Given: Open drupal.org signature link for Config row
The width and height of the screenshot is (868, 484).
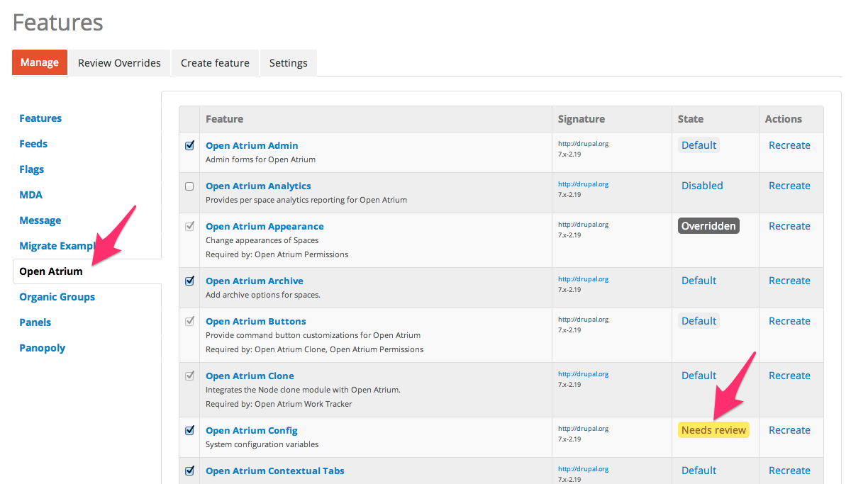Looking at the screenshot, I should click(583, 429).
